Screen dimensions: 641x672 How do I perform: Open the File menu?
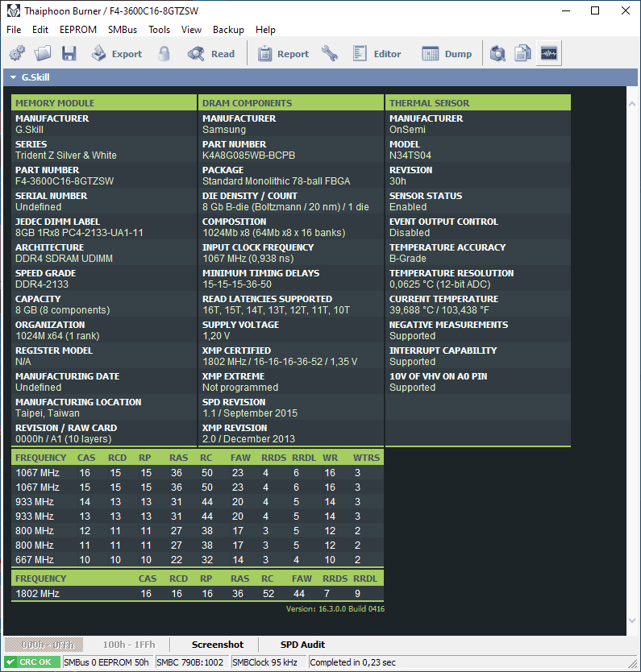tap(14, 30)
